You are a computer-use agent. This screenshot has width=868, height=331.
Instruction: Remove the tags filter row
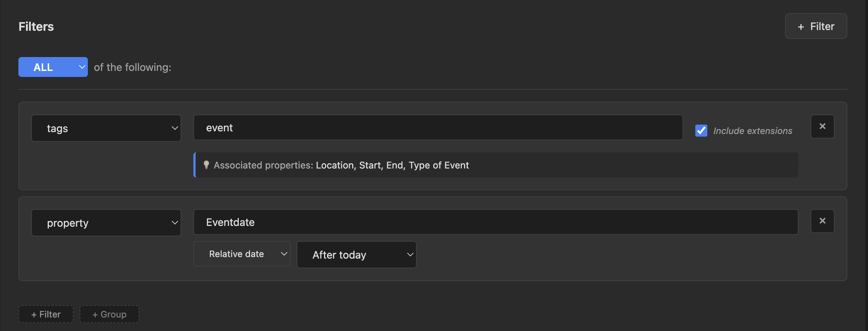[x=822, y=126]
